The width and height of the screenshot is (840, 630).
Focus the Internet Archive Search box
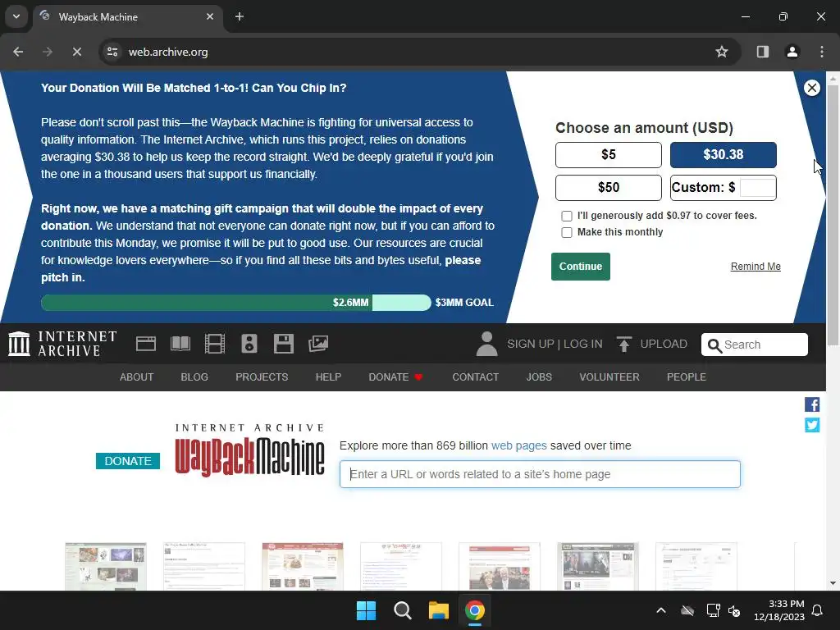coord(755,345)
